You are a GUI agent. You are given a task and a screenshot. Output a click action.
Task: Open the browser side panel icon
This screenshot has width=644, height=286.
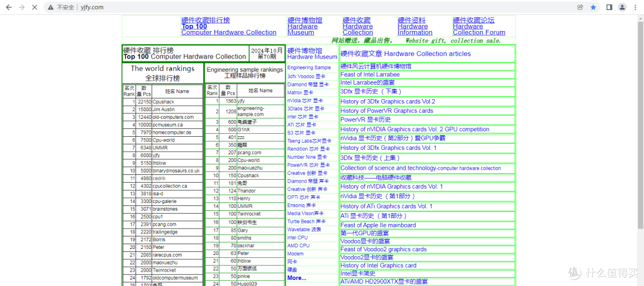[609, 7]
